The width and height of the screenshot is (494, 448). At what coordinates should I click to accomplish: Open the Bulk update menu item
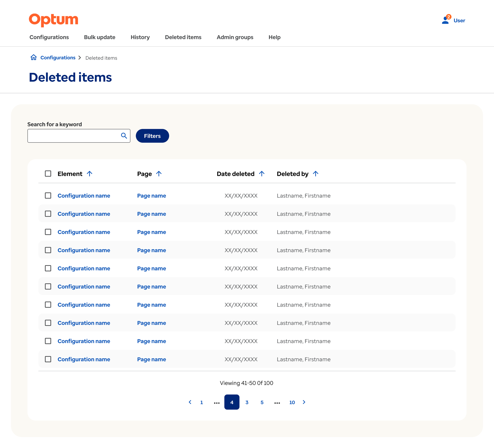point(99,37)
